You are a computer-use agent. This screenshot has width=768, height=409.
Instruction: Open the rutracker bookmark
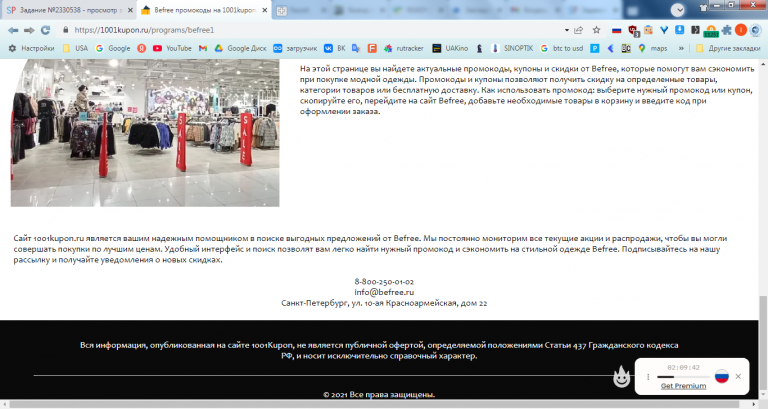click(x=404, y=48)
